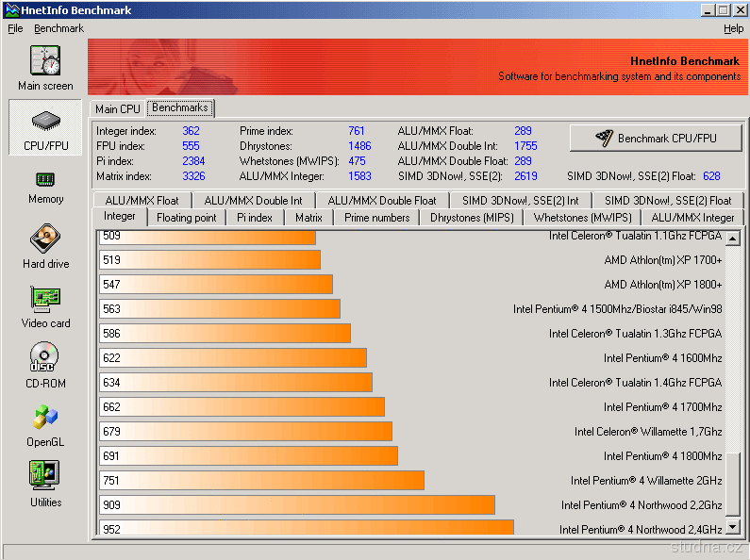Open the Utilities section icon
The image size is (750, 560).
(x=44, y=476)
